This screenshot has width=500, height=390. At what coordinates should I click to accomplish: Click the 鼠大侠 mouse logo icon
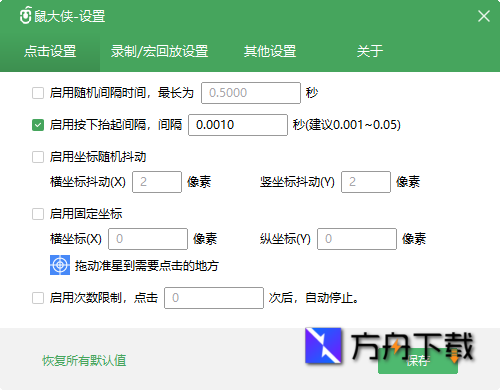tap(25, 16)
